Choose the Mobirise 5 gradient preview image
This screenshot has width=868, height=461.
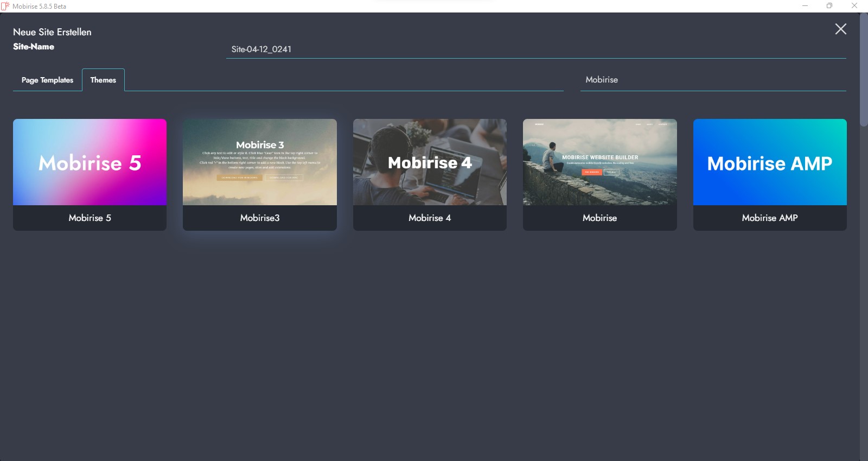tap(90, 162)
